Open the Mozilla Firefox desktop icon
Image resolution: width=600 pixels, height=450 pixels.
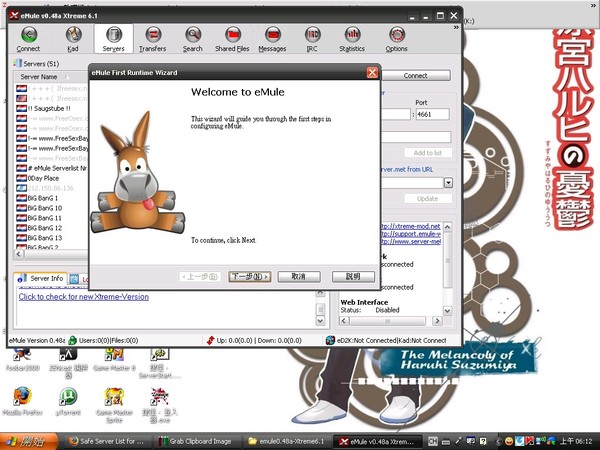23,401
